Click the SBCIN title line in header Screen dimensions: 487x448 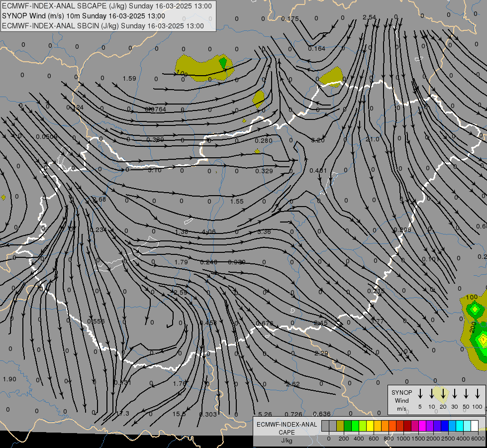click(x=103, y=26)
